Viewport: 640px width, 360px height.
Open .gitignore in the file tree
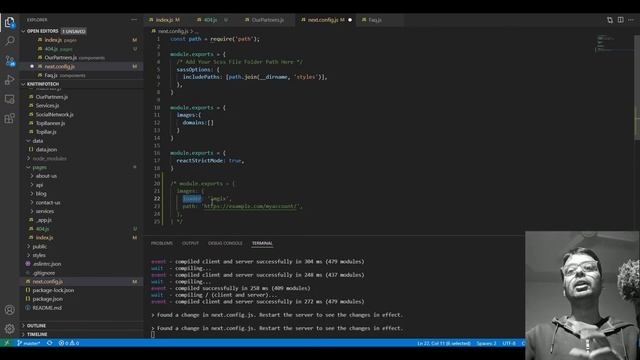[x=82, y=273]
